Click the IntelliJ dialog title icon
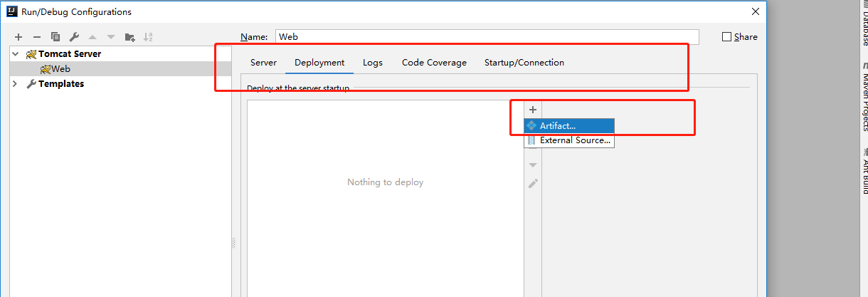Viewport: 868px width, 297px height. pos(12,11)
